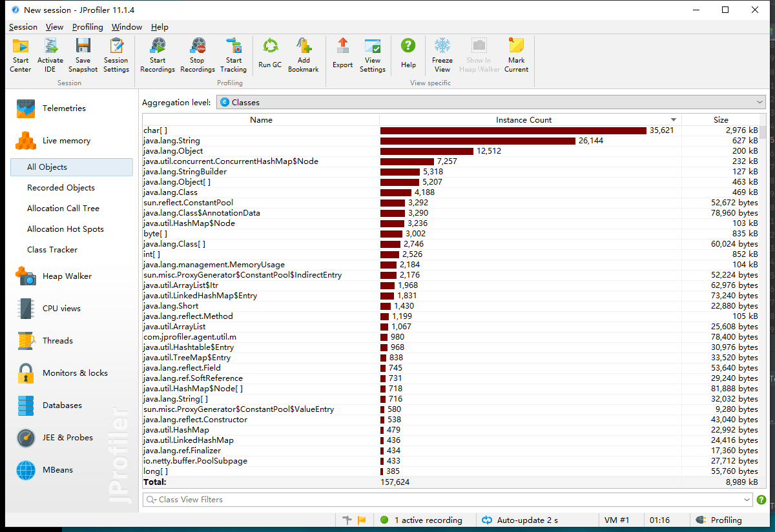Open View Settings from toolbar

(x=373, y=55)
